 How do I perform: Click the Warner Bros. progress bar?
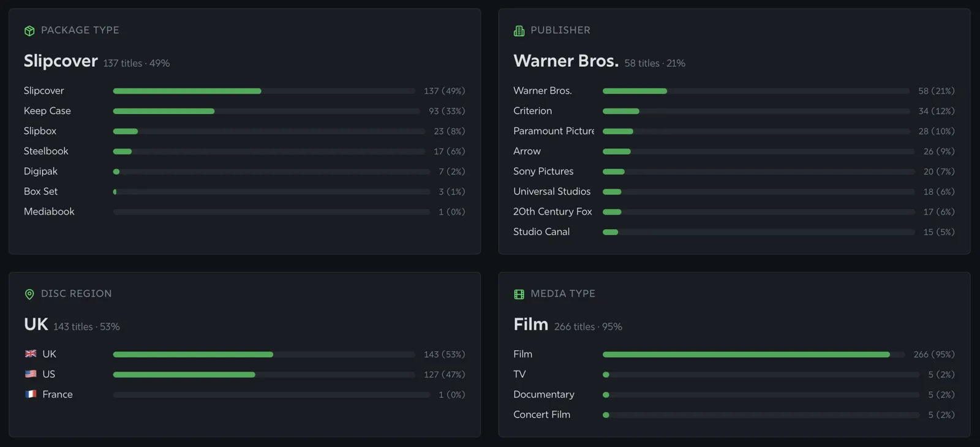(756, 91)
